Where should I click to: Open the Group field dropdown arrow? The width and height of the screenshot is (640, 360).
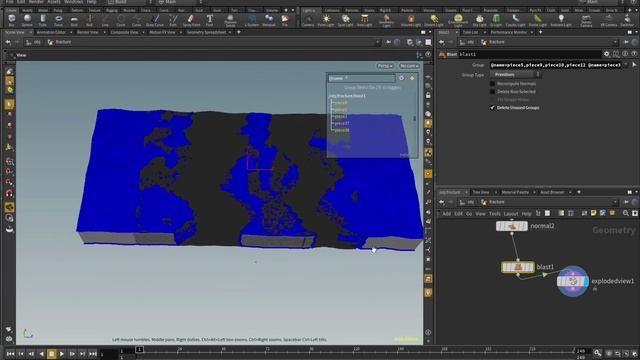(626, 65)
